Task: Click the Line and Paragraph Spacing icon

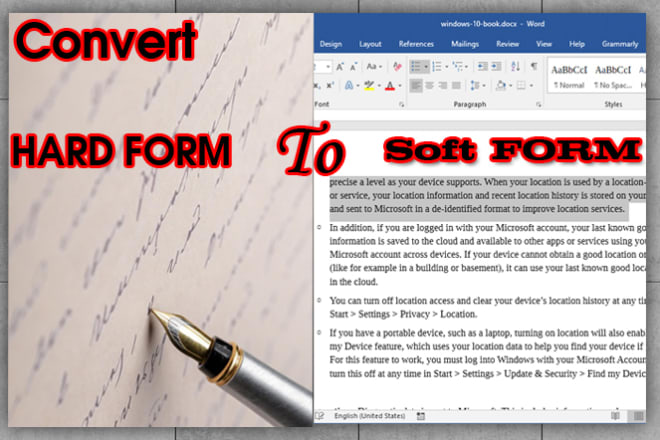Action: tap(475, 85)
